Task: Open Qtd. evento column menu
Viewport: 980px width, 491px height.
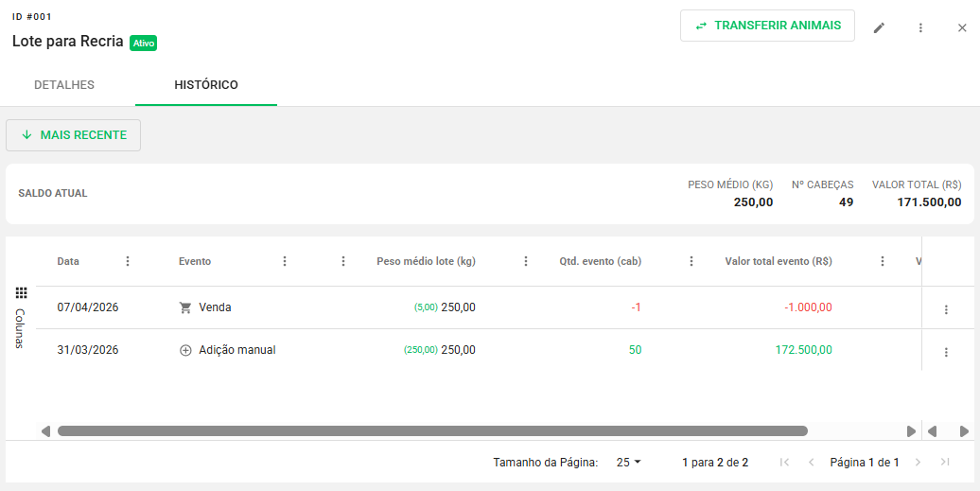Action: click(x=691, y=261)
